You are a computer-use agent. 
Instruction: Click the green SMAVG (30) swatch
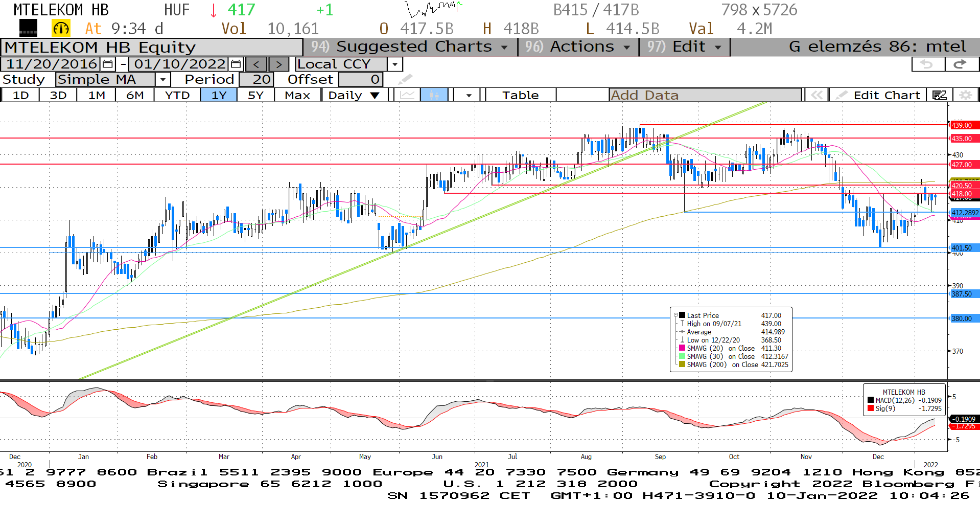(x=682, y=356)
